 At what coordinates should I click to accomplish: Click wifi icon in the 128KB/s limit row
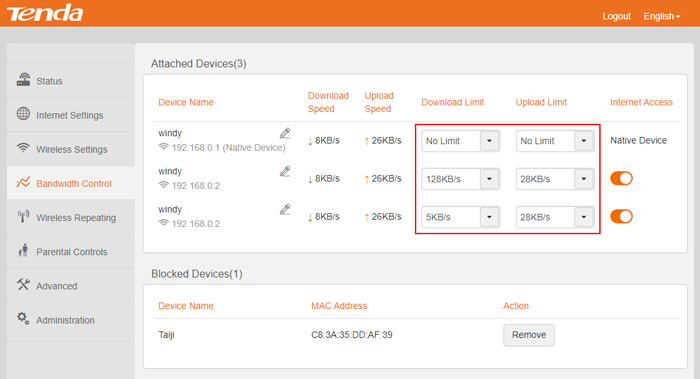[163, 185]
